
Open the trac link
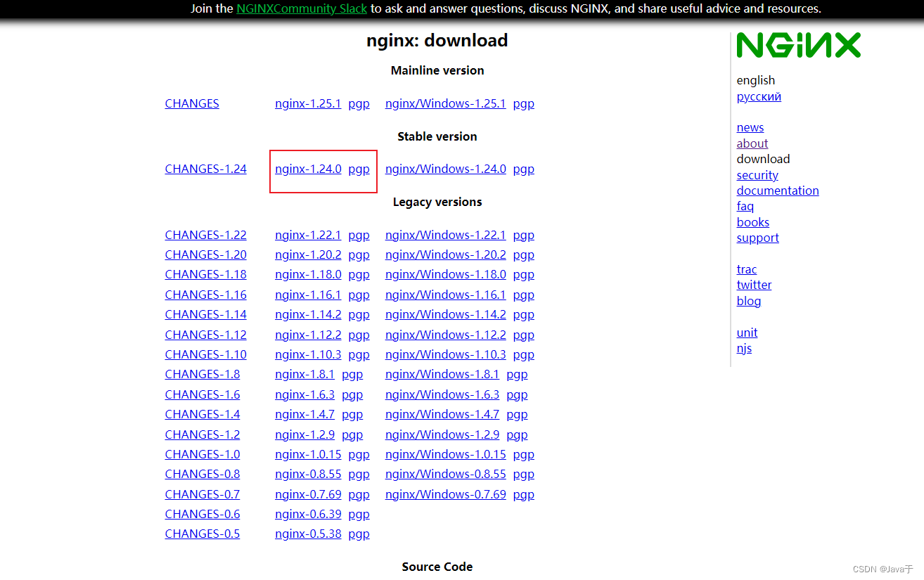click(747, 269)
